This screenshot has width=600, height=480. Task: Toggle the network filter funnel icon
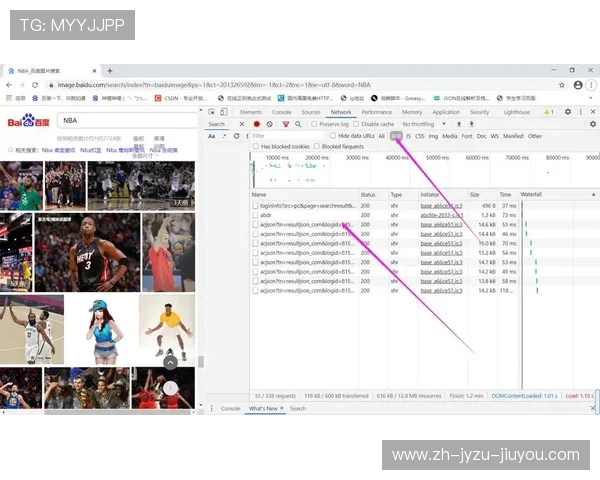coord(285,124)
